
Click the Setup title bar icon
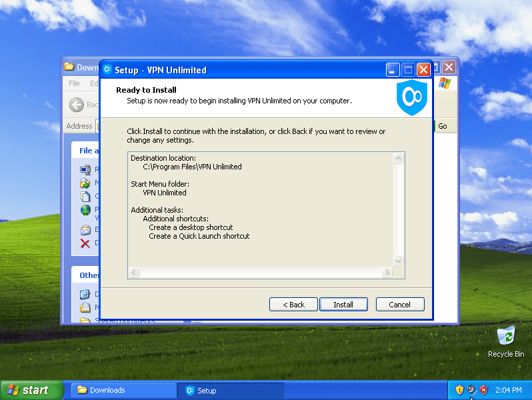[x=107, y=70]
